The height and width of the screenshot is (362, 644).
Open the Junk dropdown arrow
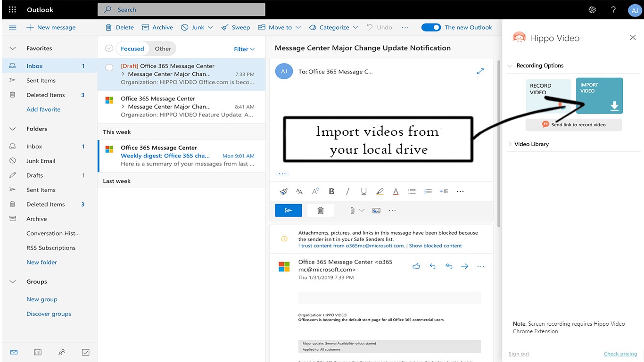[x=210, y=27]
